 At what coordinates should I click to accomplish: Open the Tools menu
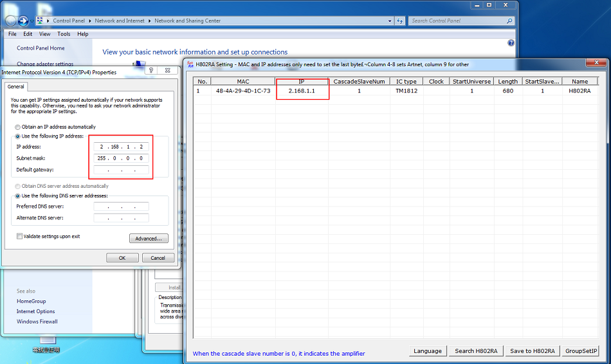pyautogui.click(x=64, y=34)
